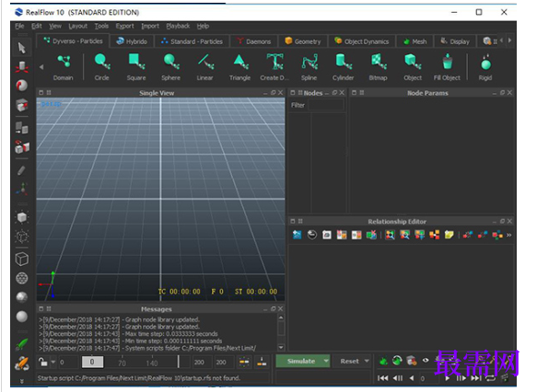Create a Bitmap emitter
The height and width of the screenshot is (392, 537).
(378, 67)
